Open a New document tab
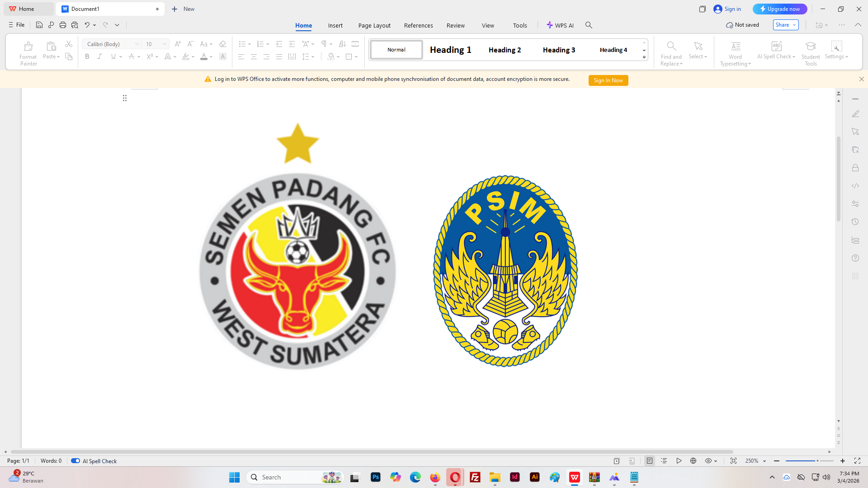Viewport: 868px width, 488px height. (183, 9)
